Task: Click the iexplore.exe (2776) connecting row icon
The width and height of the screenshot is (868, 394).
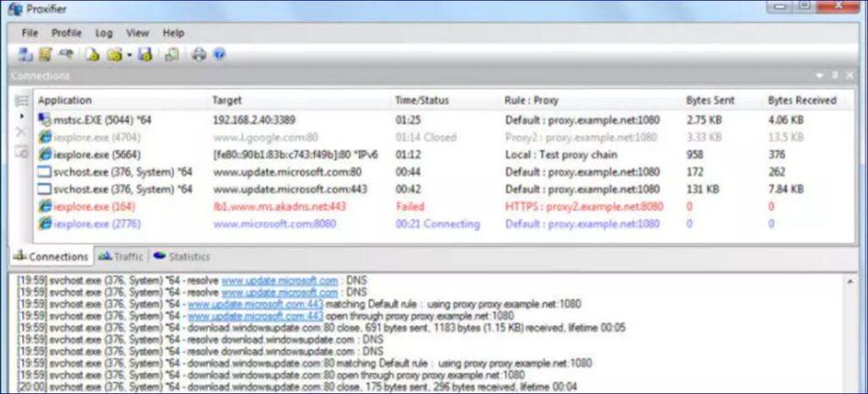Action: tap(44, 225)
